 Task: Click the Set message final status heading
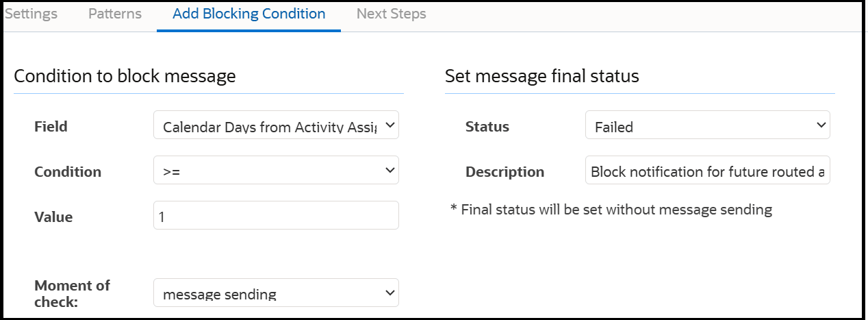pyautogui.click(x=541, y=76)
